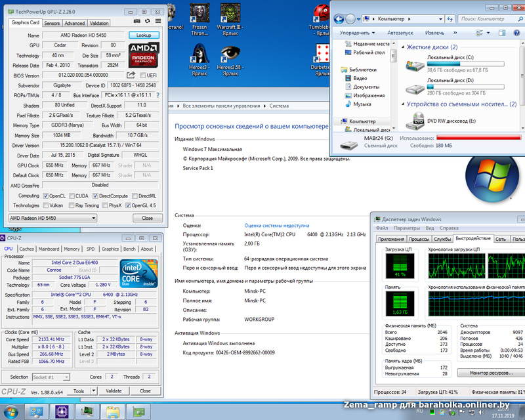Toggle the UEFI checkbox in GPU-Z

coord(143,75)
